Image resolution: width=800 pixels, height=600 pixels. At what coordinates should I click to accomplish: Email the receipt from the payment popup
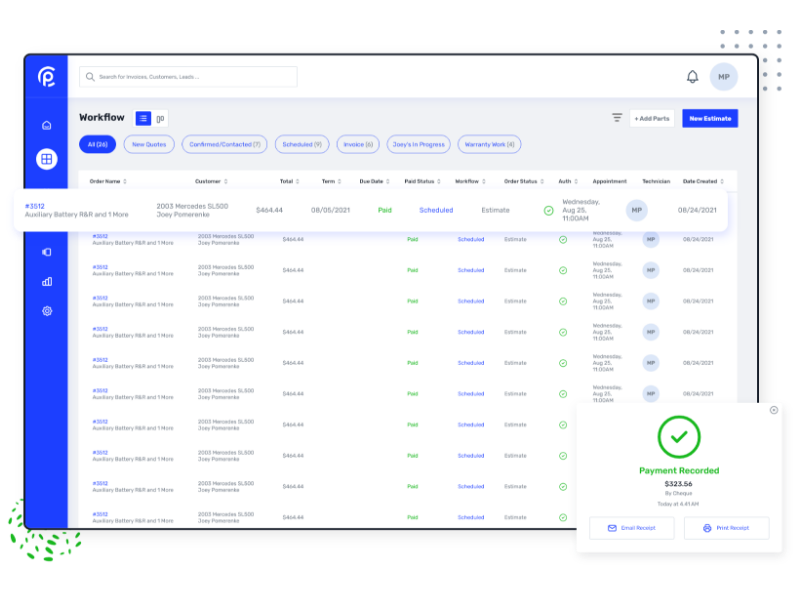[631, 528]
